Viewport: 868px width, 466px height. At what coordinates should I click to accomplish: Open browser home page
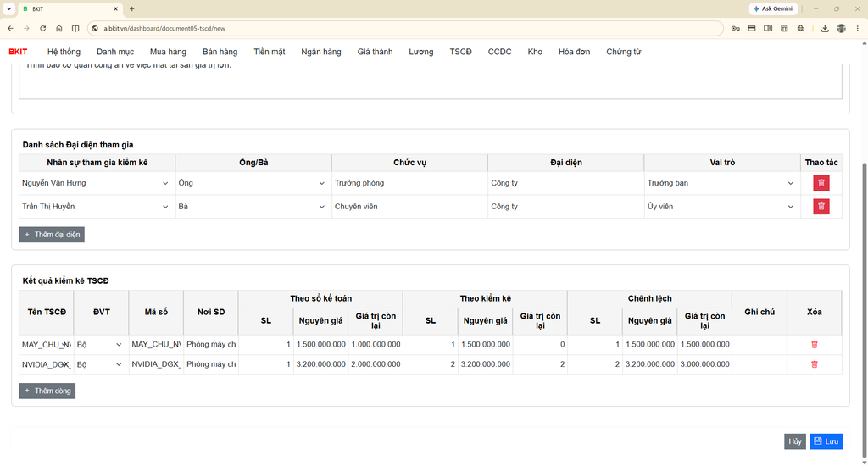coord(59,28)
